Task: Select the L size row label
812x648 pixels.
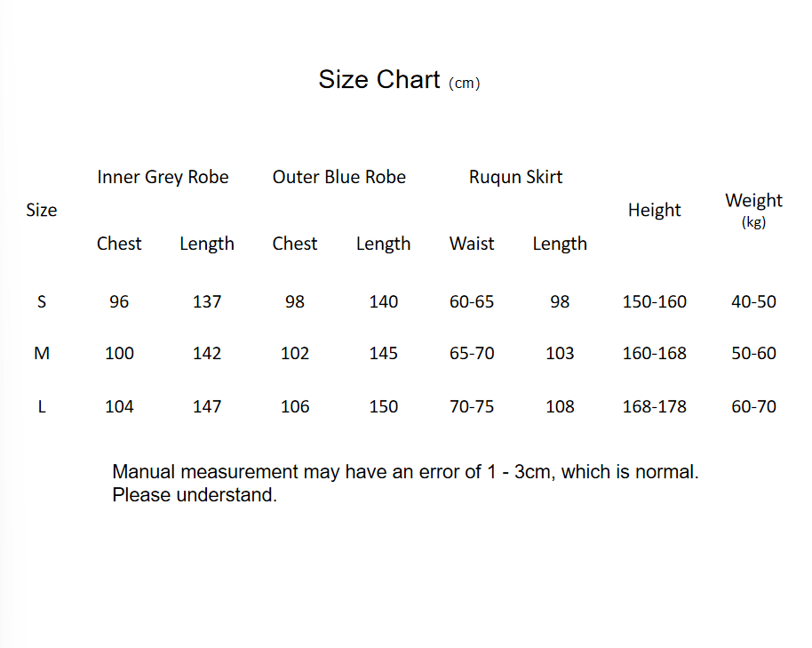Action: [x=42, y=406]
